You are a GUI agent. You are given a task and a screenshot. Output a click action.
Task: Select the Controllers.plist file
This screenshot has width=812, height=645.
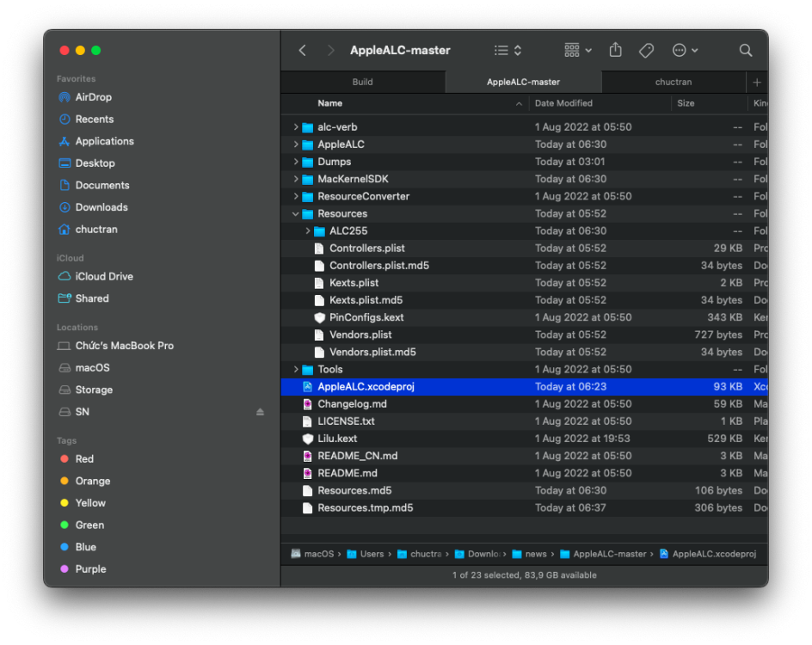[x=524, y=249]
